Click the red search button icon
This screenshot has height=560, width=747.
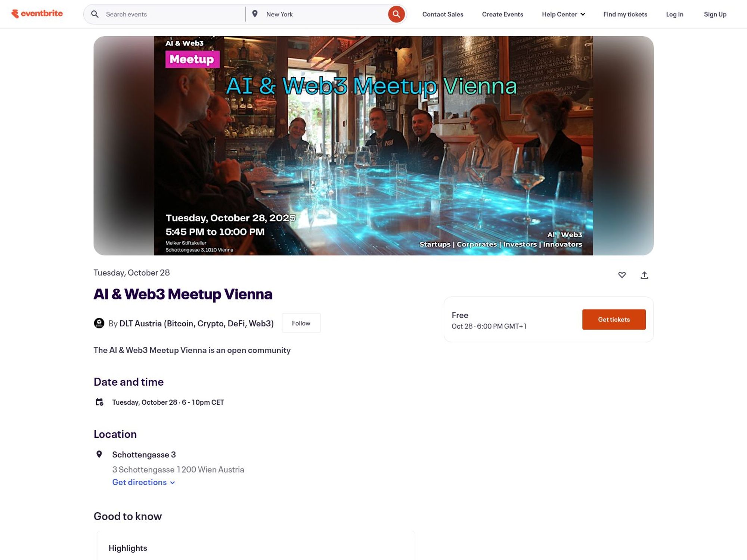pos(396,14)
